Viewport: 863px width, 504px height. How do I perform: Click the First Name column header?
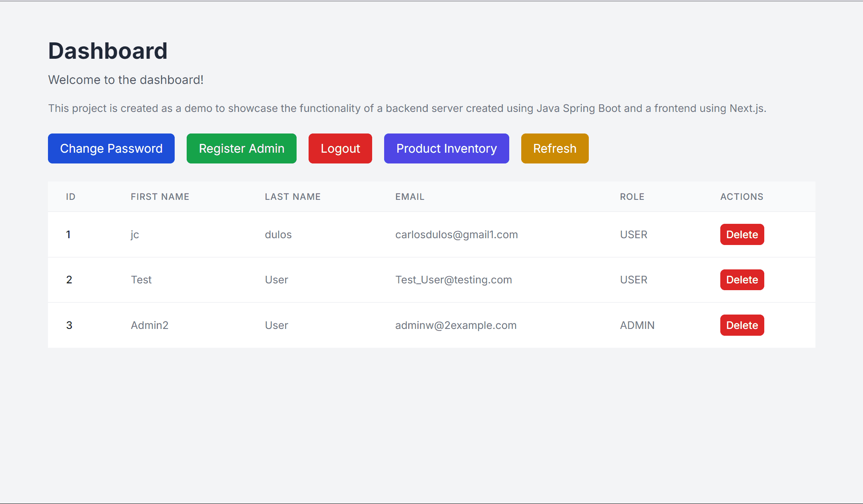[x=160, y=197]
